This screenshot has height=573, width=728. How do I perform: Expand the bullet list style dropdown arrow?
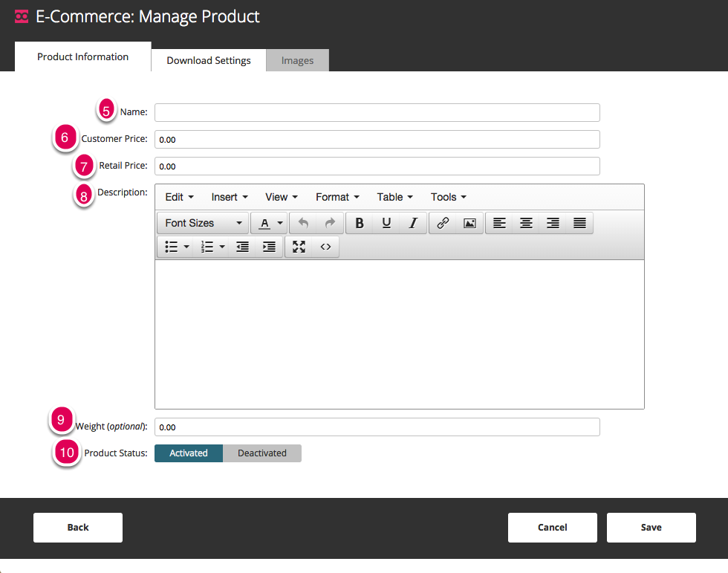(x=186, y=247)
